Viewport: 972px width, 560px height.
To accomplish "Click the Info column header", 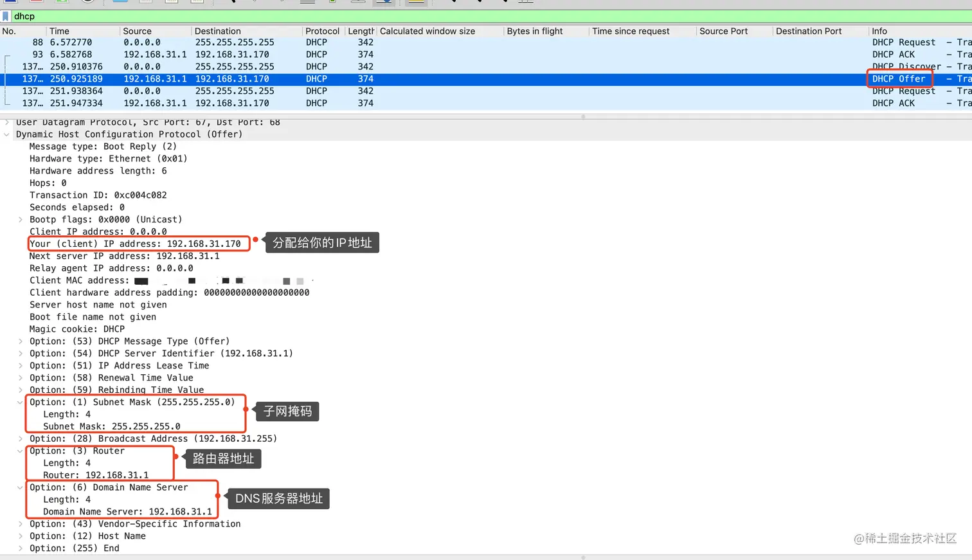I will (x=920, y=31).
